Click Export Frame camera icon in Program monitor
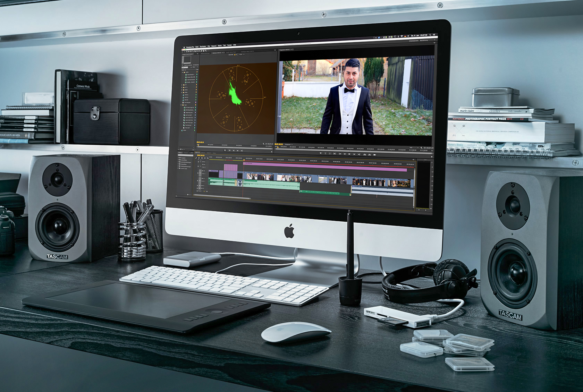The height and width of the screenshot is (392, 583). tap(374, 154)
